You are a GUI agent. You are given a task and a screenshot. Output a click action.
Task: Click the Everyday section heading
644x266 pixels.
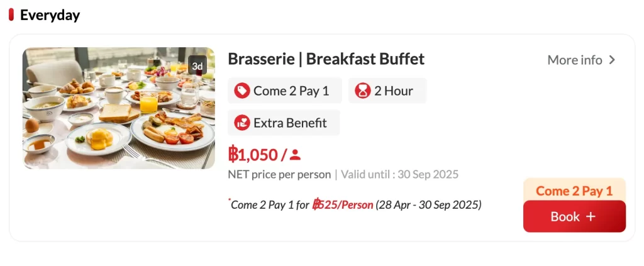point(50,14)
